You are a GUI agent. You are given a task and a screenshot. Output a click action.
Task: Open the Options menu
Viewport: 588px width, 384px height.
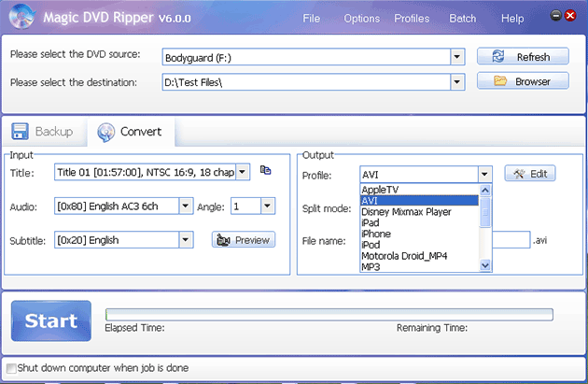(362, 19)
